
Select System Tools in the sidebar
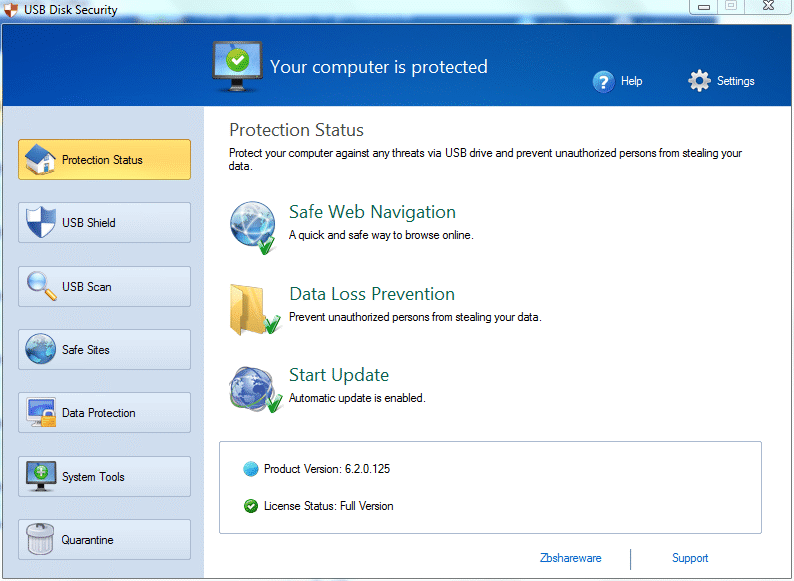(104, 476)
